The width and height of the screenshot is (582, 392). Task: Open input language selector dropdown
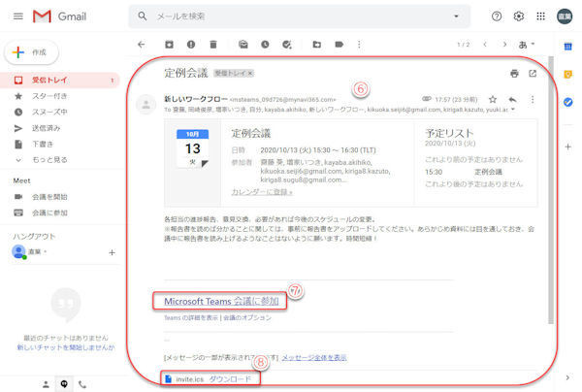click(x=533, y=45)
